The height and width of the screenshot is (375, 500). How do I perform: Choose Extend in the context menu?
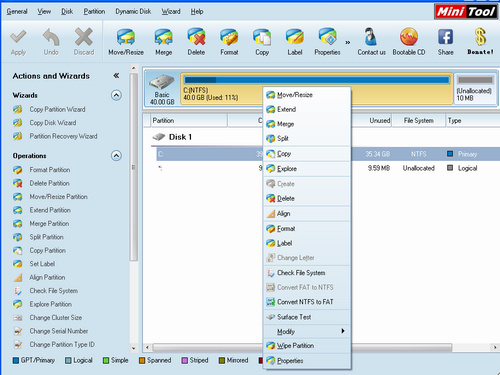[x=307, y=109]
